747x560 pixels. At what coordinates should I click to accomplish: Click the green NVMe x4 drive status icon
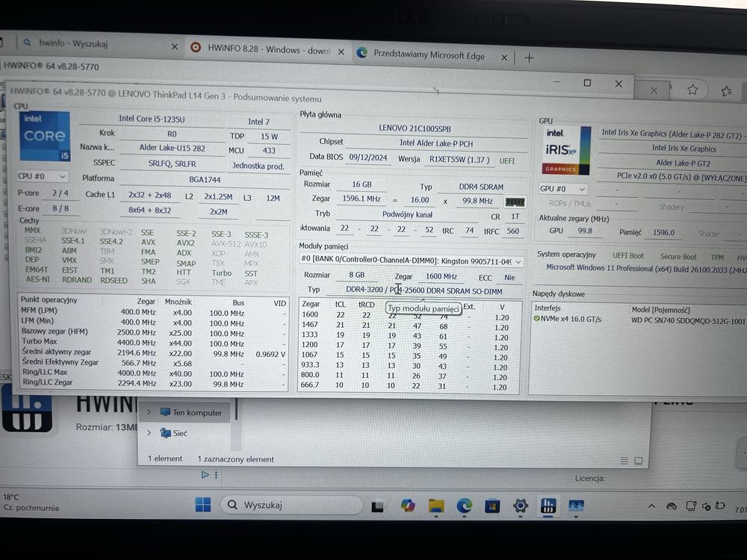(x=536, y=318)
